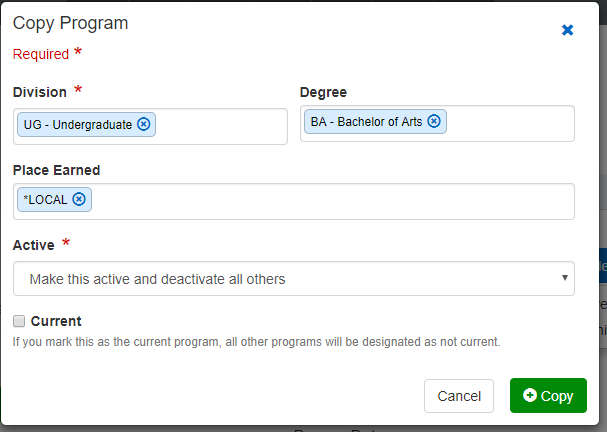
Task: Remove the UG - Undergraduate division tag
Action: coord(143,125)
